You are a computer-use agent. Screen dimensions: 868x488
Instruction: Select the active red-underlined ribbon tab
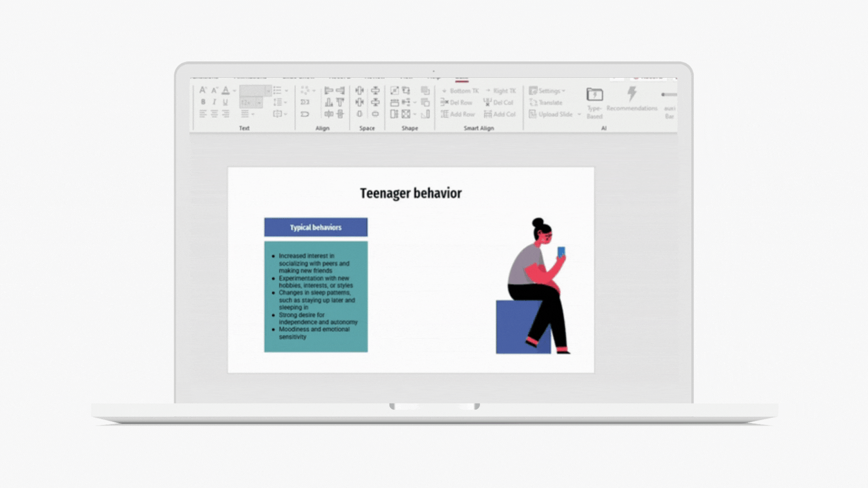[x=462, y=78]
